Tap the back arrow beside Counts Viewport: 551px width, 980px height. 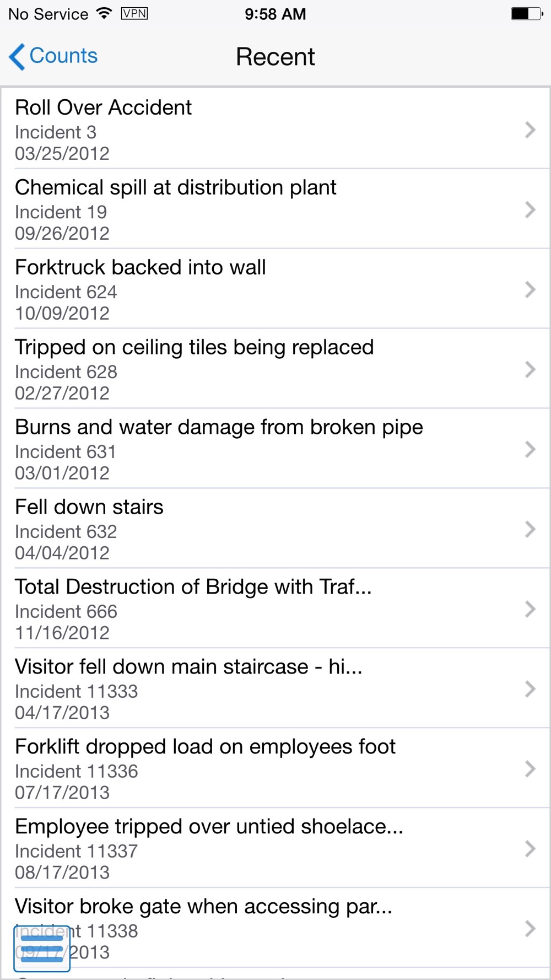pyautogui.click(x=17, y=57)
